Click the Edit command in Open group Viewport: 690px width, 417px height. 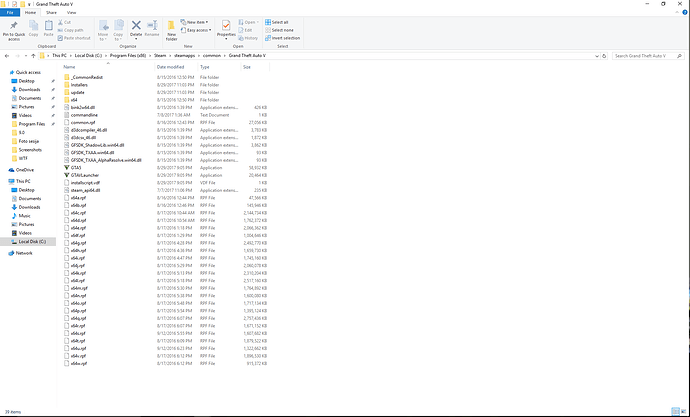pyautogui.click(x=246, y=30)
